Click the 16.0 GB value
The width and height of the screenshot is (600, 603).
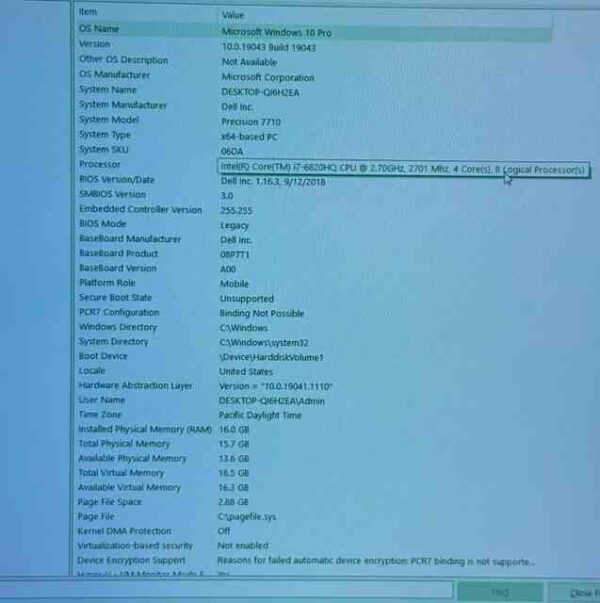[x=234, y=430]
